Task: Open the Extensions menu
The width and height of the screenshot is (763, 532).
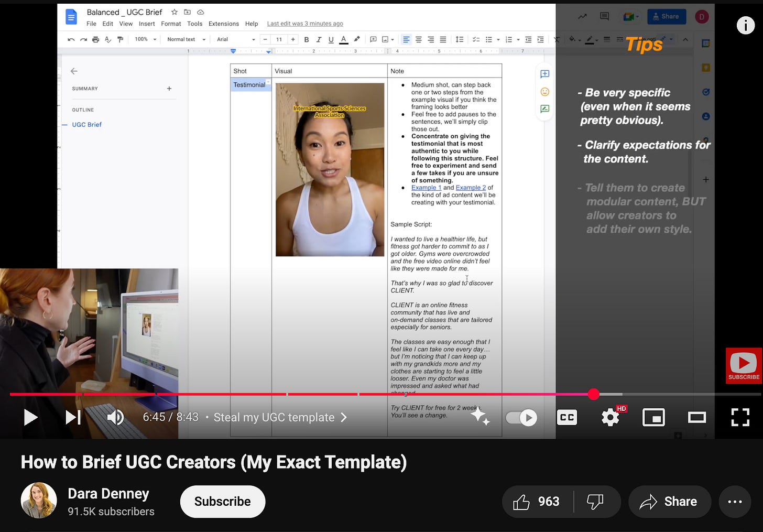Action: (224, 24)
